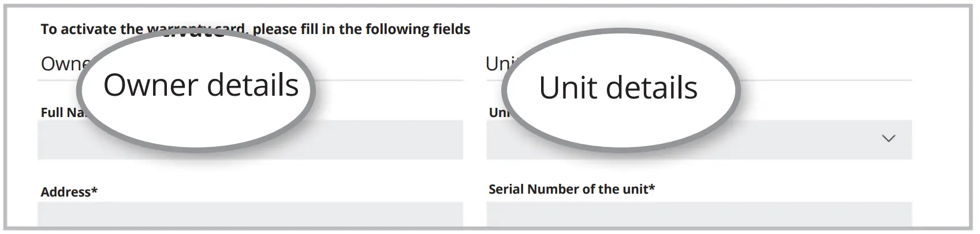
Task: Click the asterisk after Serial Number label
Action: pyautogui.click(x=652, y=188)
